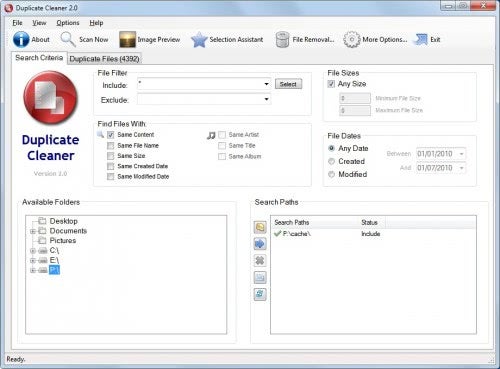Image resolution: width=500 pixels, height=369 pixels.
Task: Open More Options gear icon
Action: click(352, 39)
